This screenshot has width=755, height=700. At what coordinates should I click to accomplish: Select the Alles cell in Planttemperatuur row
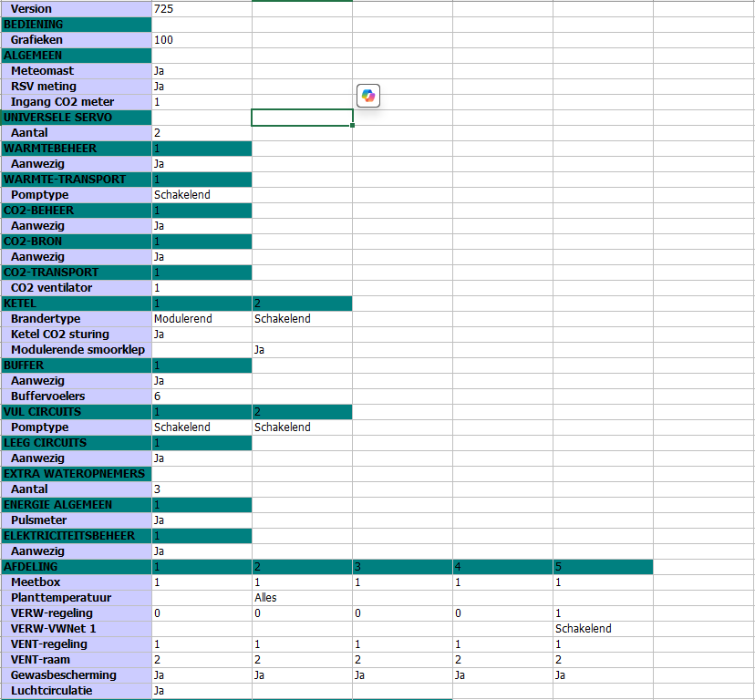[x=302, y=597]
